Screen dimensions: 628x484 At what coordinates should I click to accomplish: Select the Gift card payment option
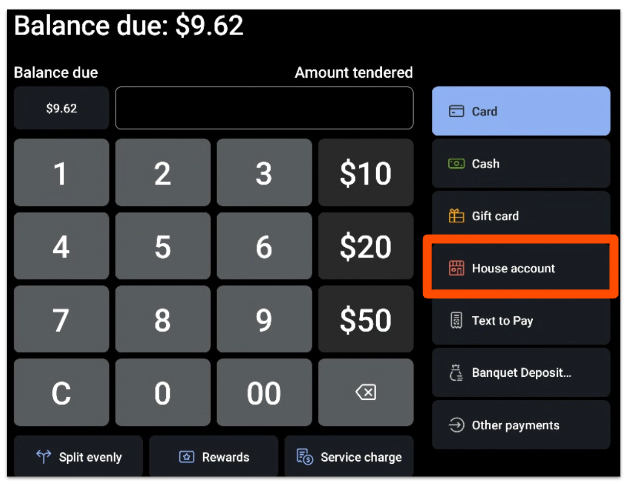coord(520,216)
